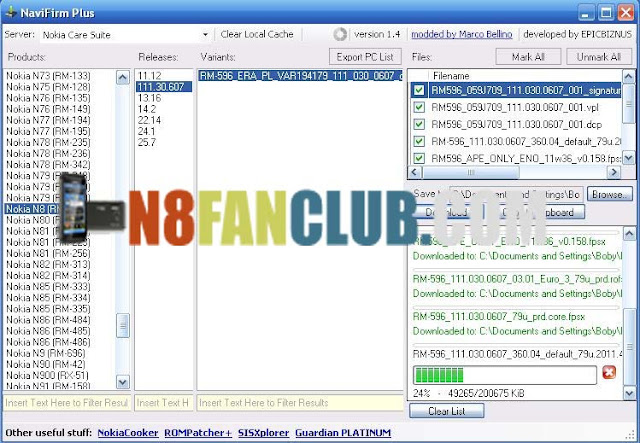This screenshot has height=443, width=640.
Task: Click the loading spinner icon beside version 1.4
Action: tap(340, 34)
